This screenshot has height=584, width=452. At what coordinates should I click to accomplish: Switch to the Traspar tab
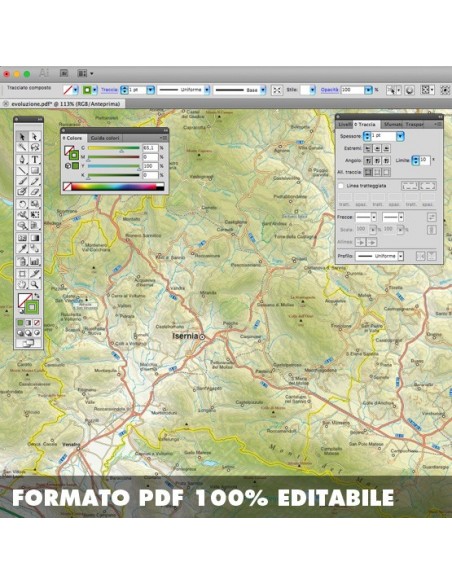pos(414,124)
